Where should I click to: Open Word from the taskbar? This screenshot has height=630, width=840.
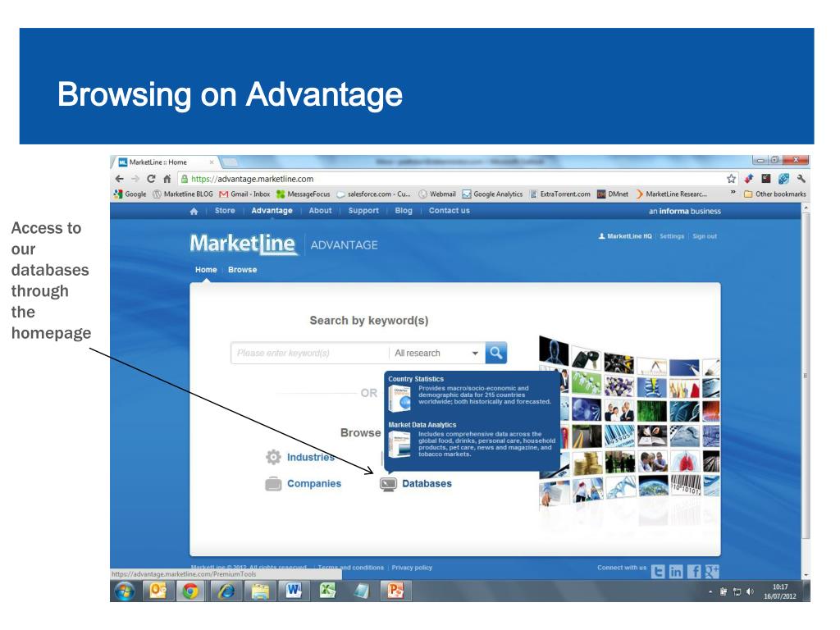[294, 591]
